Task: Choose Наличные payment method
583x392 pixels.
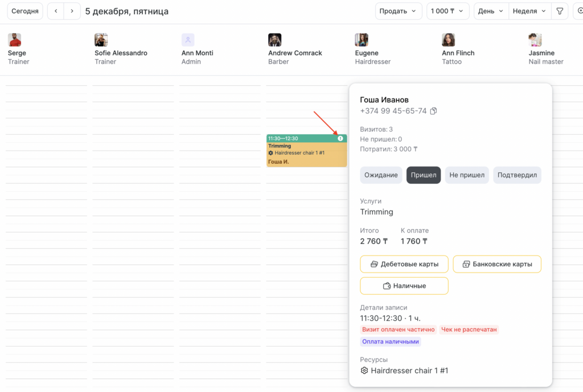Action: pyautogui.click(x=404, y=286)
